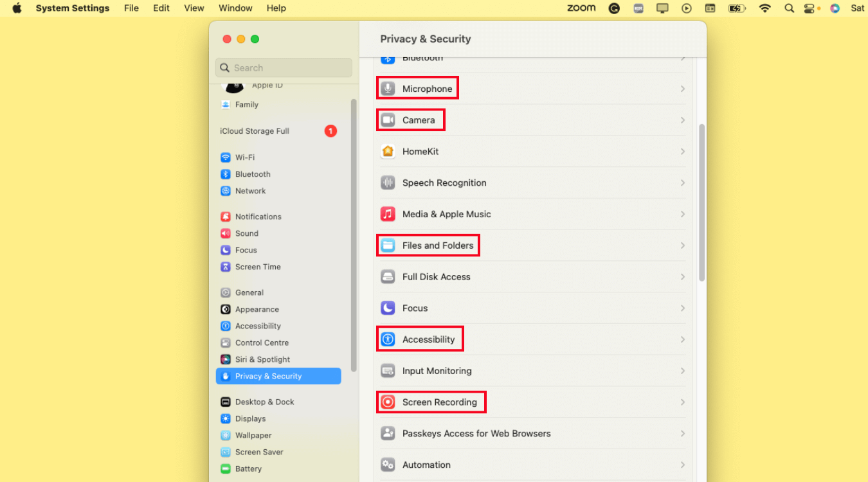The height and width of the screenshot is (482, 868).
Task: Open Media & Apple Music text label
Action: pos(447,214)
